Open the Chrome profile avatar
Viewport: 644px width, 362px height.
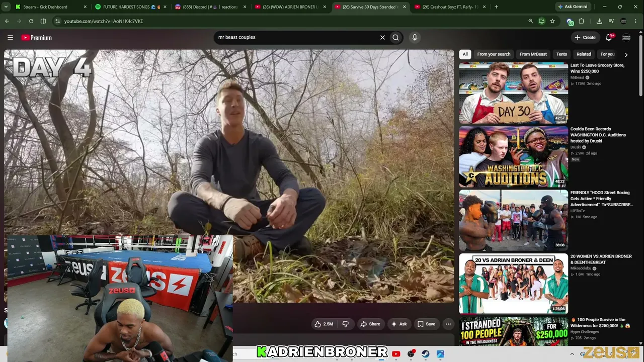click(623, 21)
